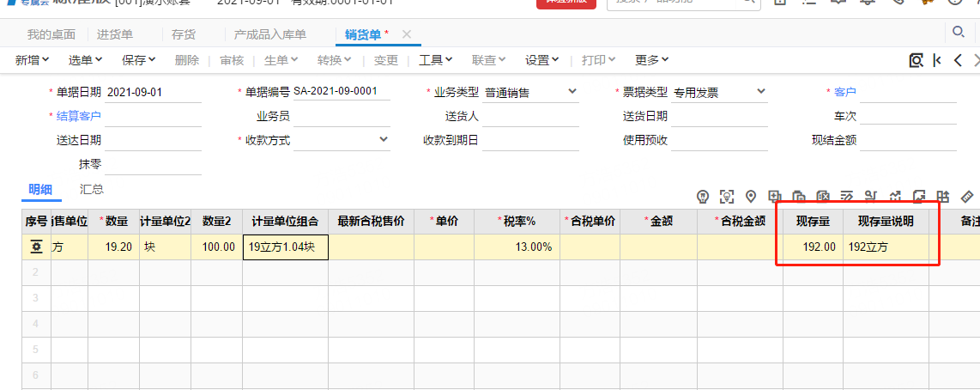Viewport: 980px width, 390px height.
Task: Click the 19立方1.04块 cell
Action: pyautogui.click(x=286, y=247)
